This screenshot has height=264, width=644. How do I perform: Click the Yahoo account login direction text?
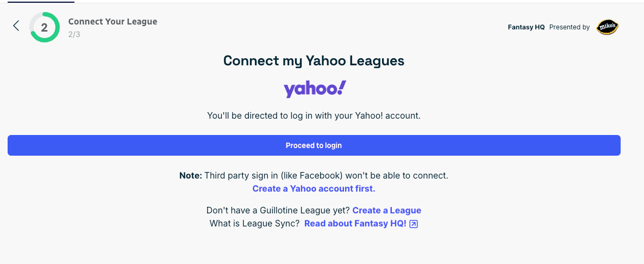[x=314, y=115]
